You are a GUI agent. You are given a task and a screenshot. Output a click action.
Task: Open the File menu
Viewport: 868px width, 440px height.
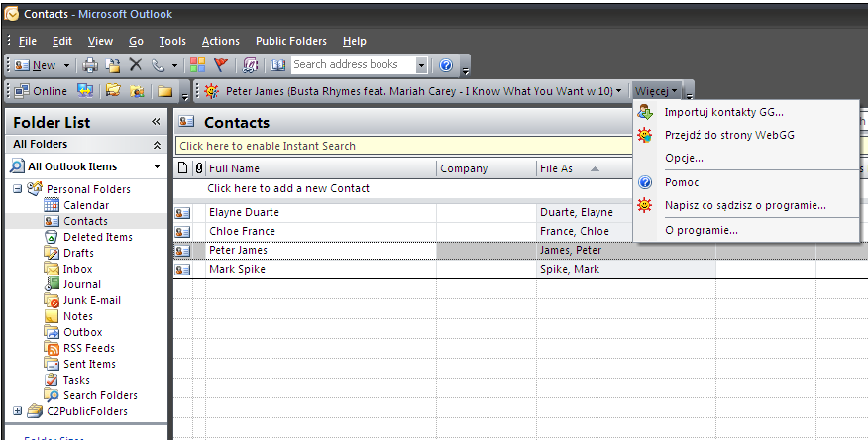(x=28, y=41)
